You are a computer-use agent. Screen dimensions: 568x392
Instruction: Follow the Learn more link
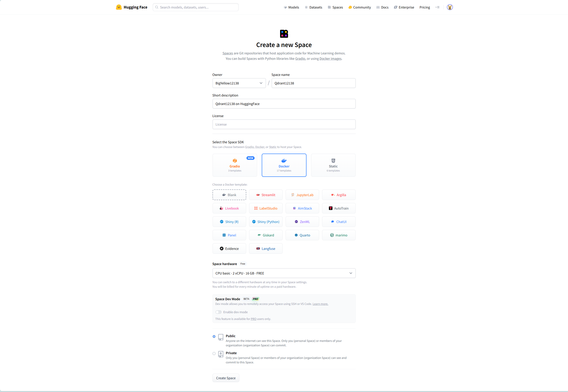point(320,304)
